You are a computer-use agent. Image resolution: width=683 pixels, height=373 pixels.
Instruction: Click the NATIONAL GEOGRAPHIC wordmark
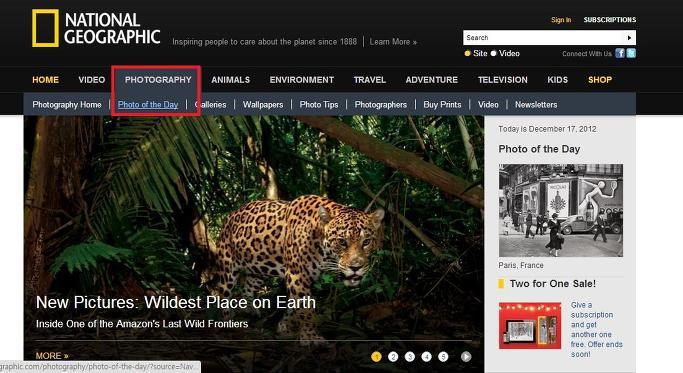pos(112,28)
